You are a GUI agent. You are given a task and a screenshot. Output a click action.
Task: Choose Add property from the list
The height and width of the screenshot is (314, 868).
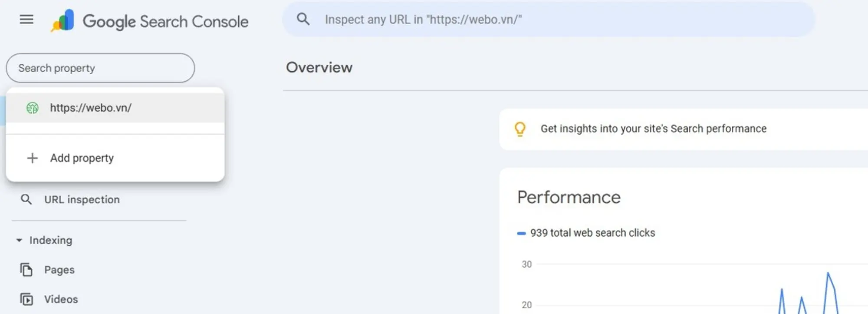pyautogui.click(x=115, y=158)
